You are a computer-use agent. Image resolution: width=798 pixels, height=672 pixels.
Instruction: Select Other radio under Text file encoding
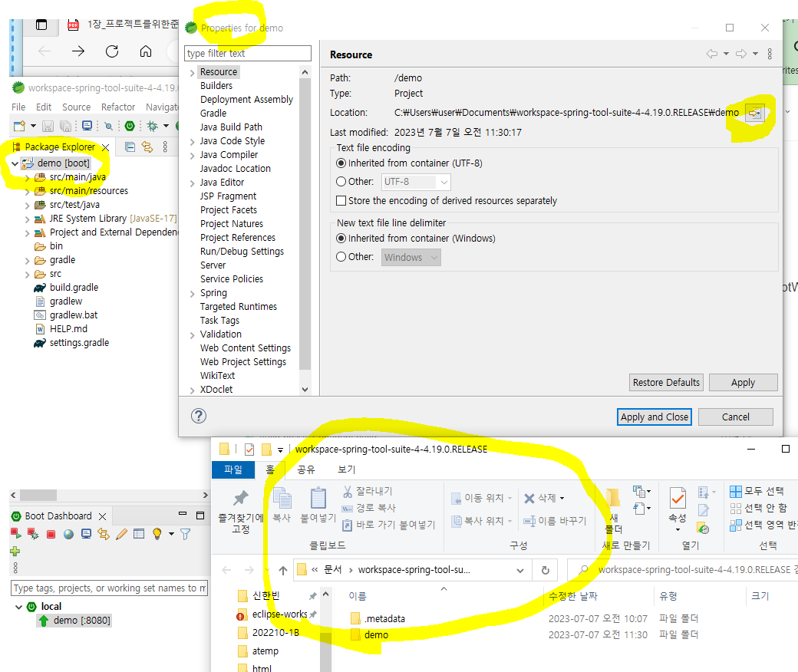[x=341, y=182]
